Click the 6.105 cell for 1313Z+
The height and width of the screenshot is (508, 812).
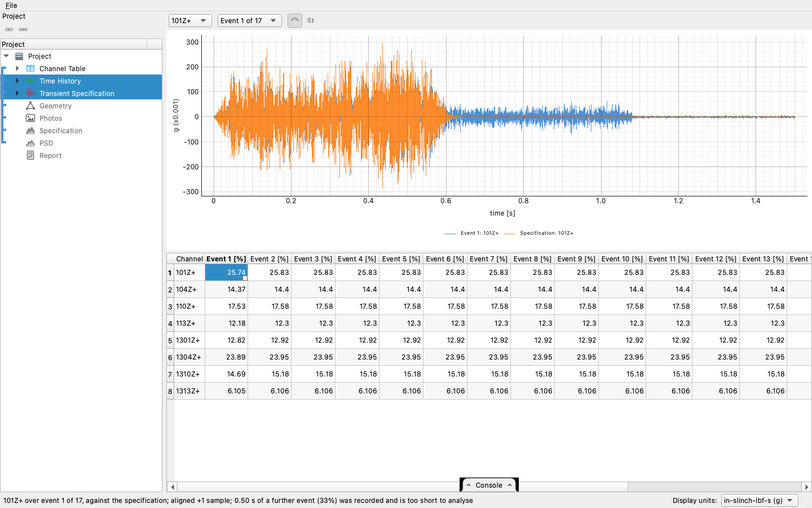(x=226, y=391)
